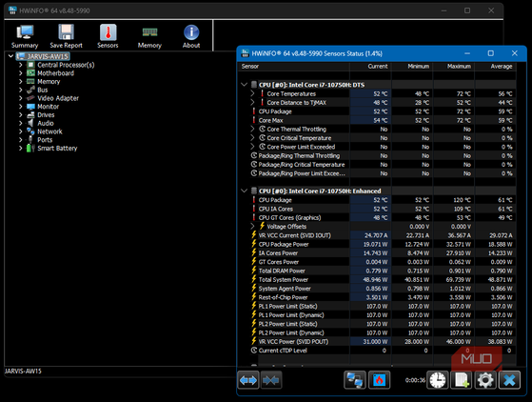Expand Core Temperatures sensor row

(x=252, y=93)
